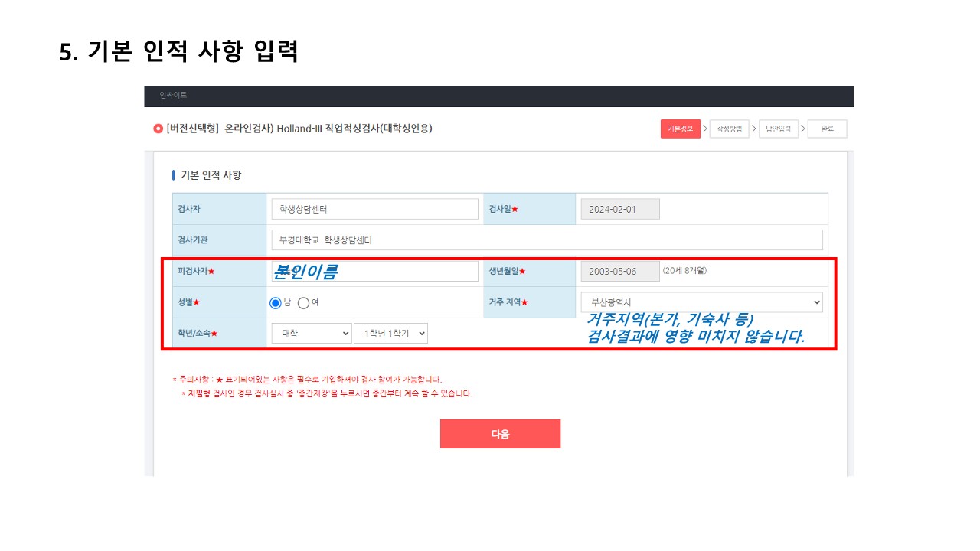The width and height of the screenshot is (980, 551).
Task: Click the arrow between 기본정보 and 작성방법
Action: 704,129
